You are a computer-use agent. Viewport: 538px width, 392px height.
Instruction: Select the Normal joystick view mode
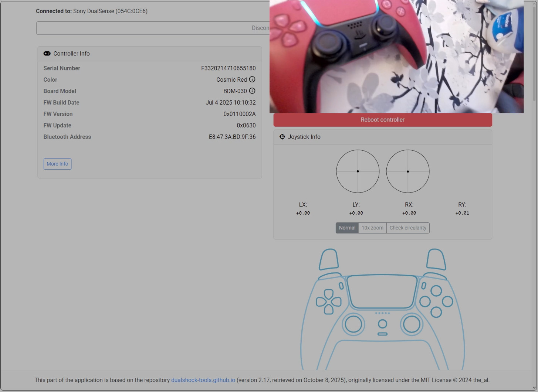[x=347, y=228]
